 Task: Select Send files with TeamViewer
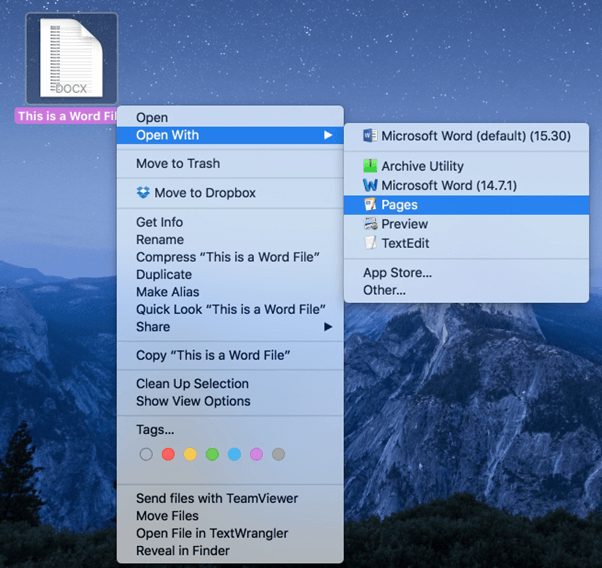click(x=230, y=498)
